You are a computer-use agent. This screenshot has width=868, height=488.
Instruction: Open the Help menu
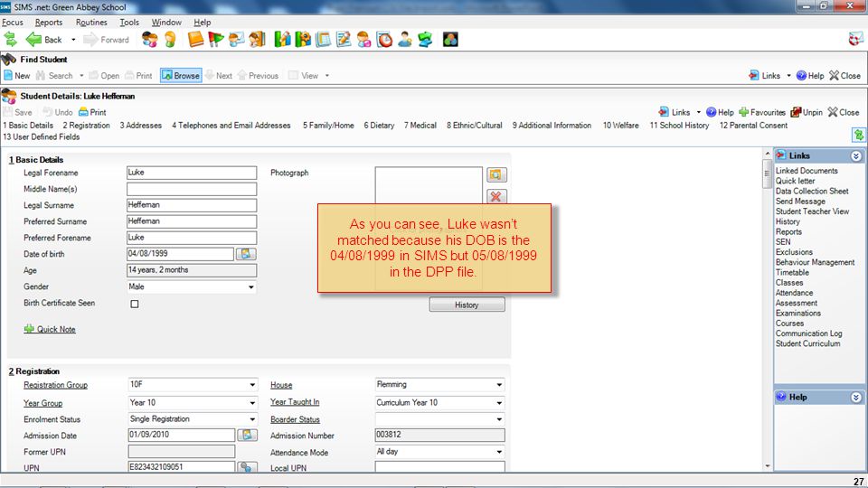202,22
